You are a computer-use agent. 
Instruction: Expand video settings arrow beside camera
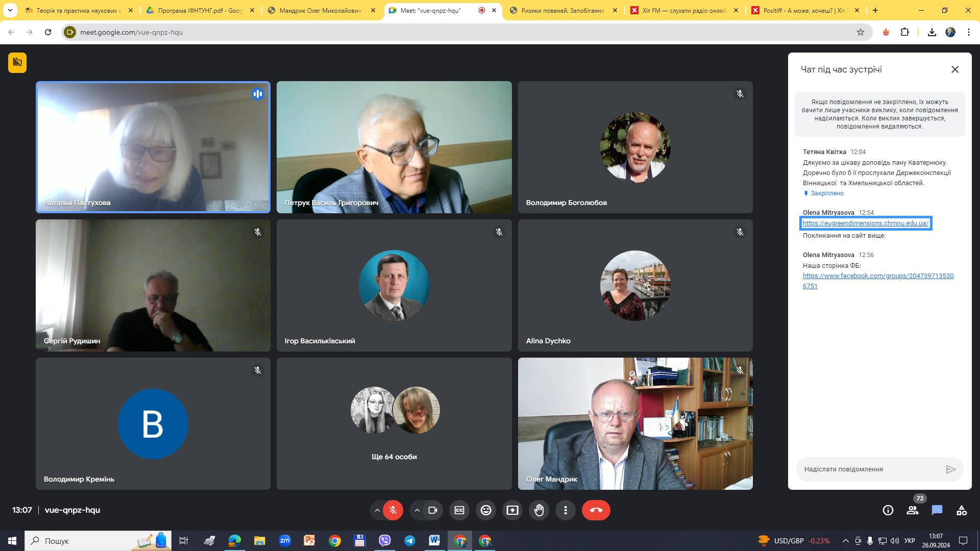(x=417, y=510)
